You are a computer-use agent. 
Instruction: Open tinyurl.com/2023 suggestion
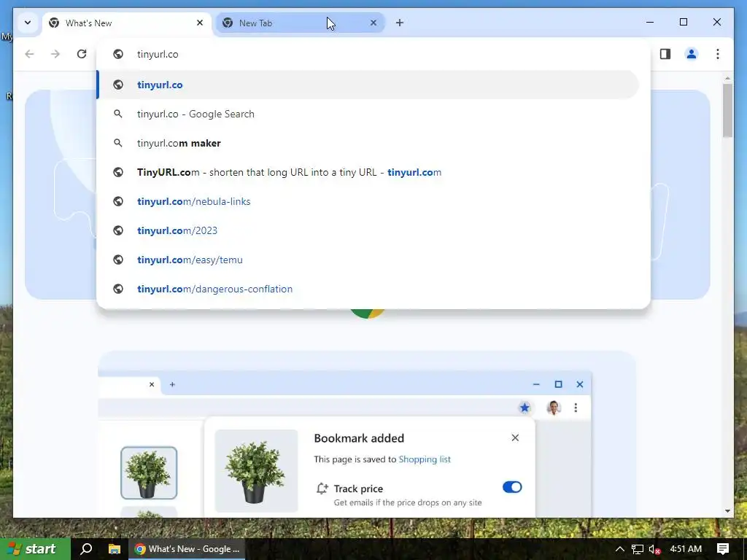pos(368,230)
